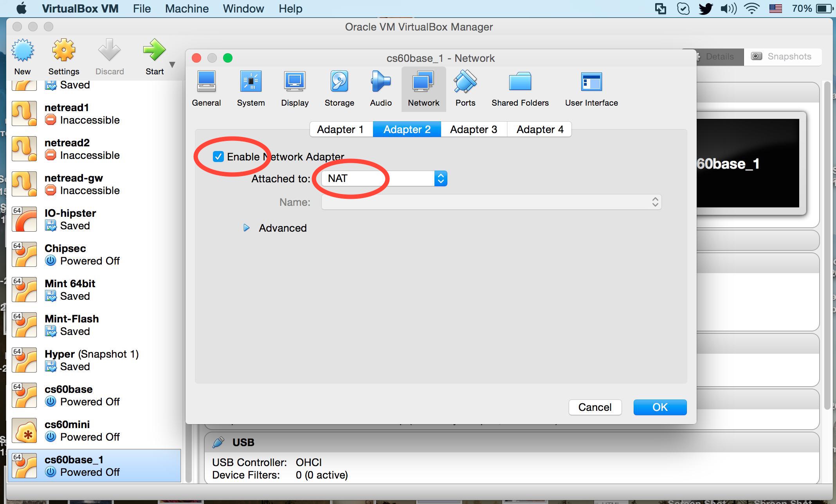The height and width of the screenshot is (504, 836).
Task: Click the USB section plug icon
Action: pyautogui.click(x=218, y=442)
